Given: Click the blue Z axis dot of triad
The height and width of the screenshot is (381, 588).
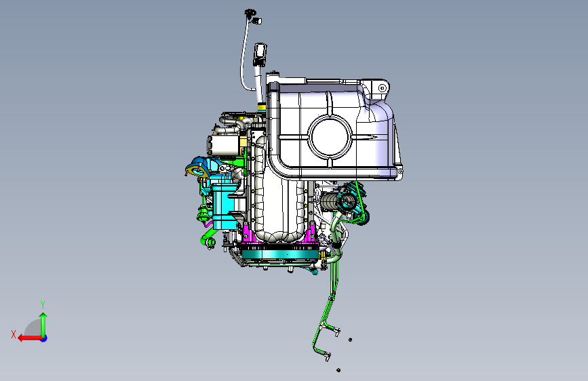Looking at the screenshot, I should 44,338.
